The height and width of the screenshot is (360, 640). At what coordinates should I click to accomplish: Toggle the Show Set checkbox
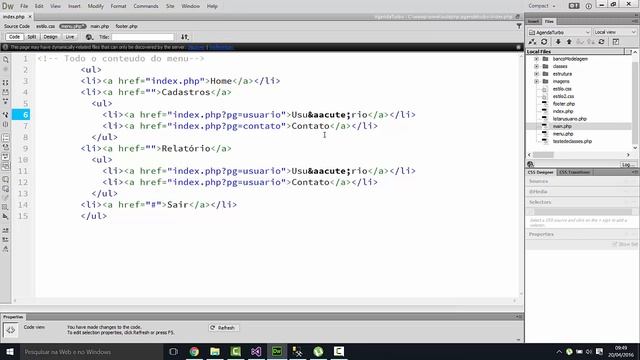click(614, 244)
